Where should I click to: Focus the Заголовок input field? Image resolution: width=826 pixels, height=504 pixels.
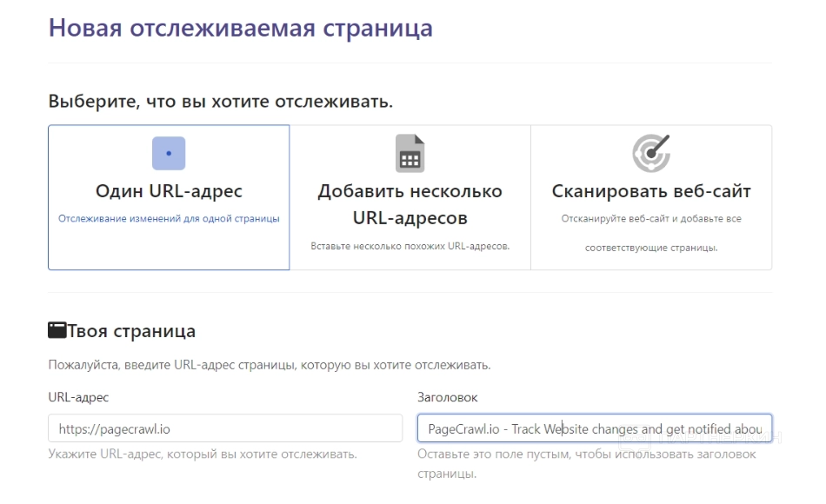594,428
